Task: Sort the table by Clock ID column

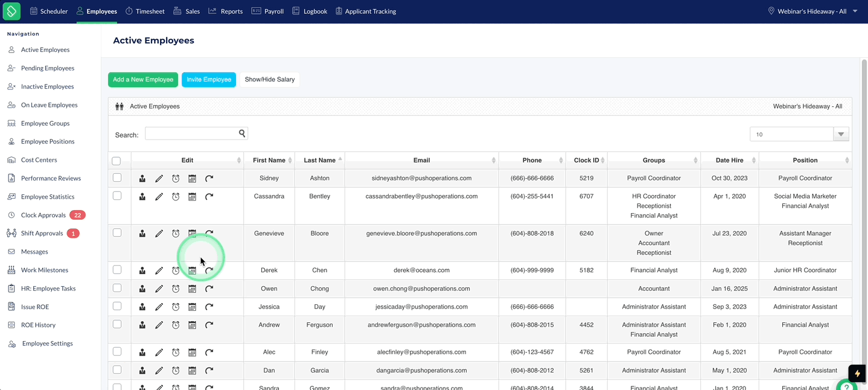Action: coord(587,160)
